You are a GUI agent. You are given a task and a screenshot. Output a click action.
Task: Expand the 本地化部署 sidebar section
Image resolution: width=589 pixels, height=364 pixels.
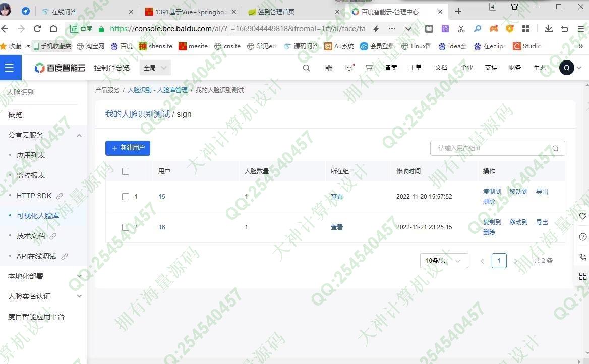[79, 276]
